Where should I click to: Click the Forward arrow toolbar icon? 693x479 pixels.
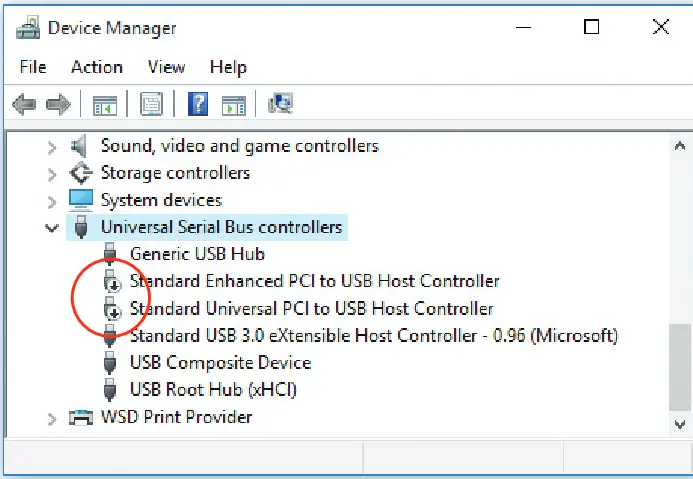click(58, 104)
